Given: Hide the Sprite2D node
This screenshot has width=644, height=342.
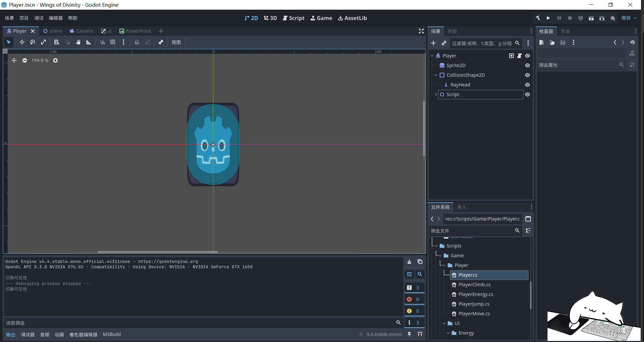Looking at the screenshot, I should [x=527, y=65].
